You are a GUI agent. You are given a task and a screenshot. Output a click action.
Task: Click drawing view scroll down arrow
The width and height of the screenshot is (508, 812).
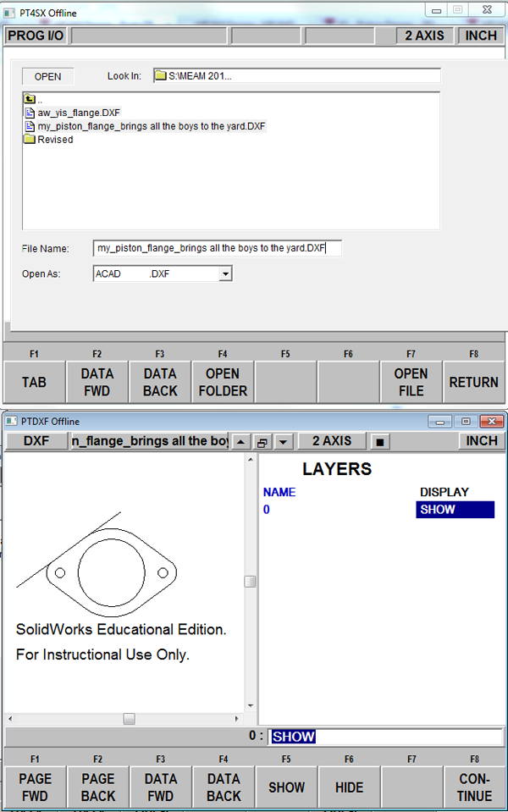coord(251,705)
